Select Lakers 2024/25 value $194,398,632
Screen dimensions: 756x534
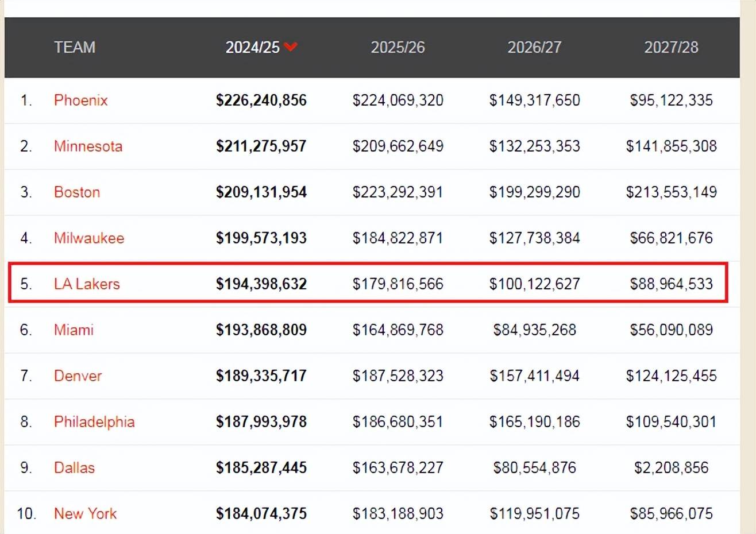[261, 284]
